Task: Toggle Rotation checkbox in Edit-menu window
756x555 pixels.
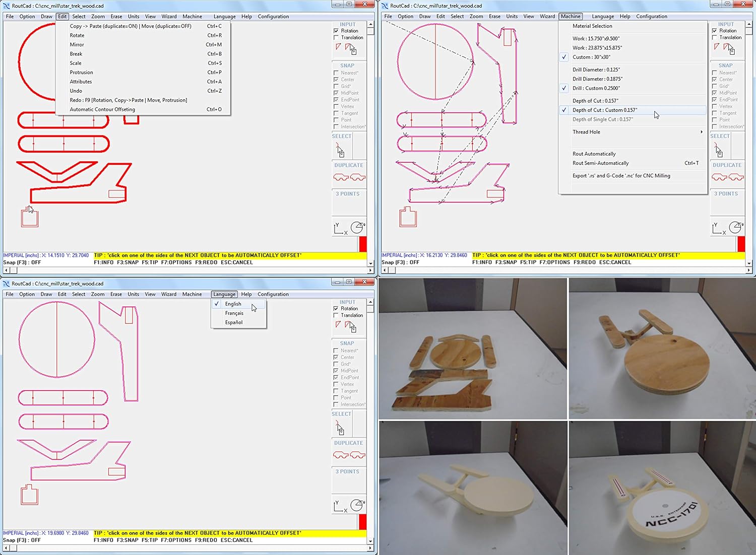Action: (336, 31)
